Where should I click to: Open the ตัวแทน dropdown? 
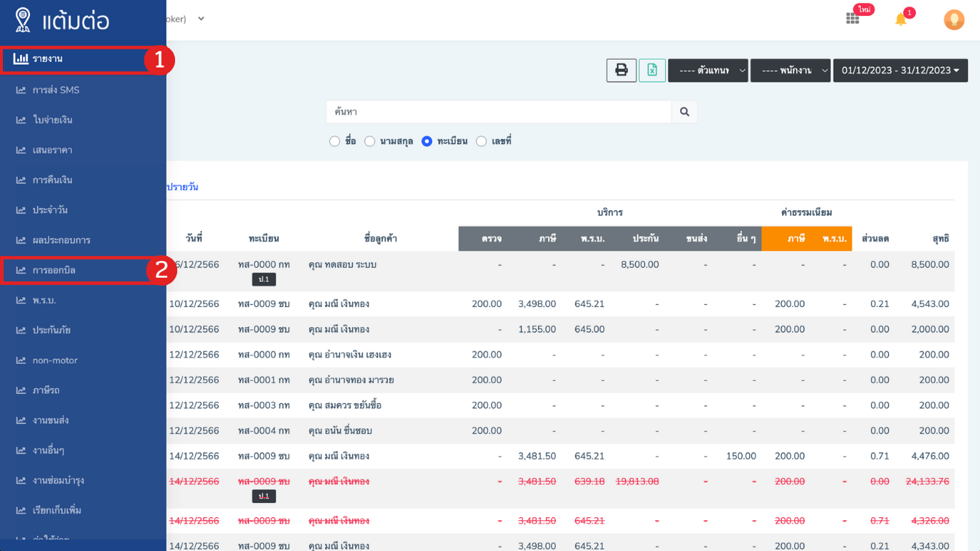coord(708,70)
